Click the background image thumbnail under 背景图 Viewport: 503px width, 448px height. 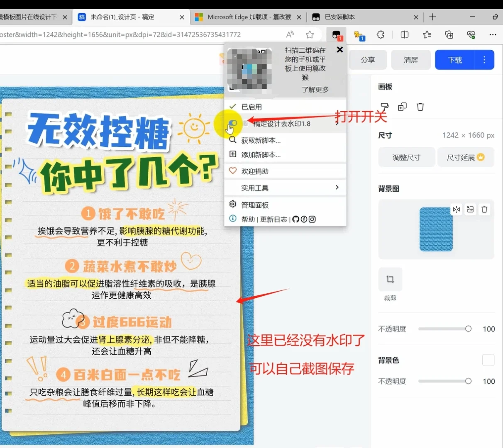[436, 229]
